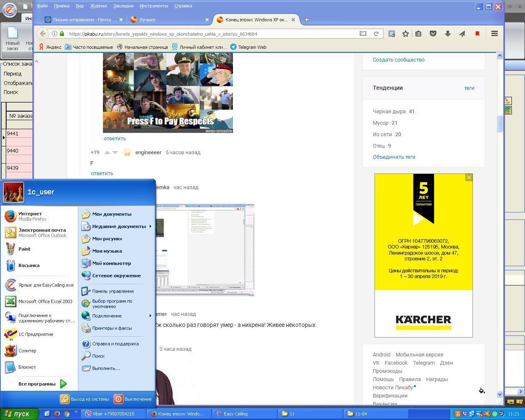Open the Firefox hamburger menu

tap(494, 34)
